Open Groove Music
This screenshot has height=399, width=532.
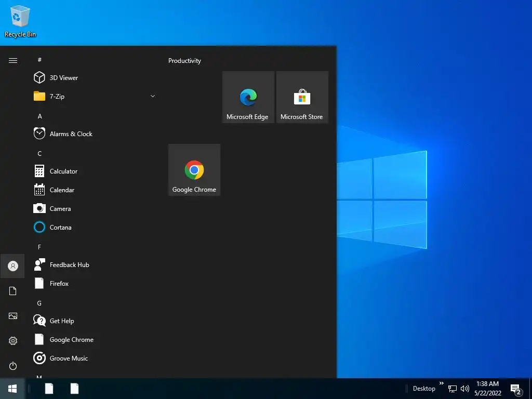95,358
